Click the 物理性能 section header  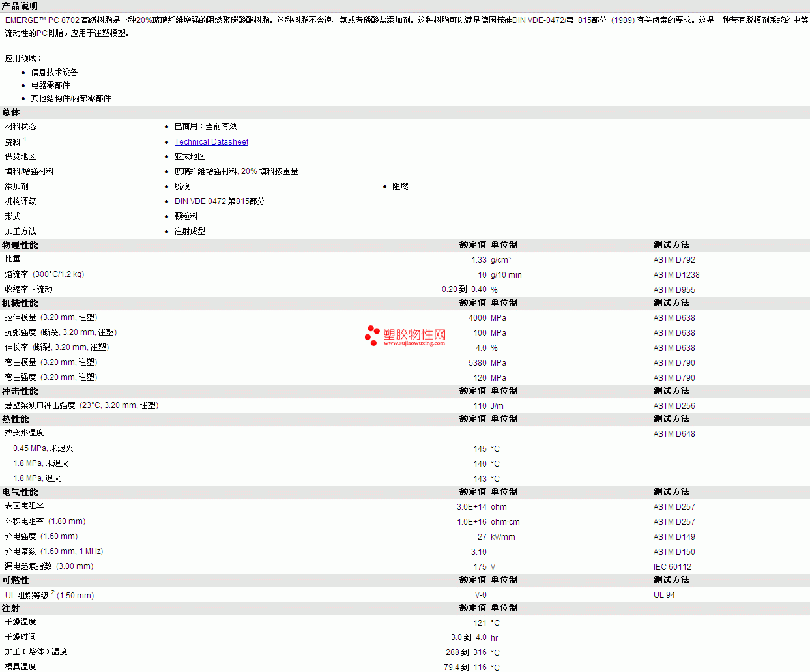[20, 245]
